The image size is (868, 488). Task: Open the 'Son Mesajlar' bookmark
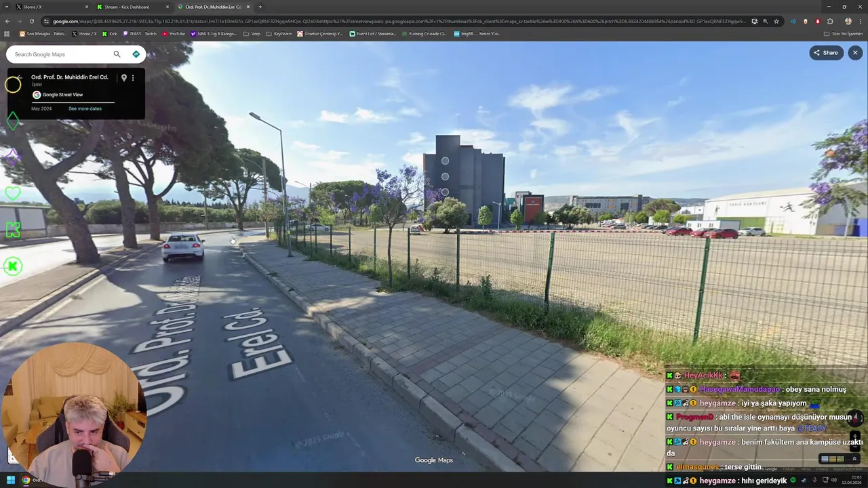click(43, 33)
